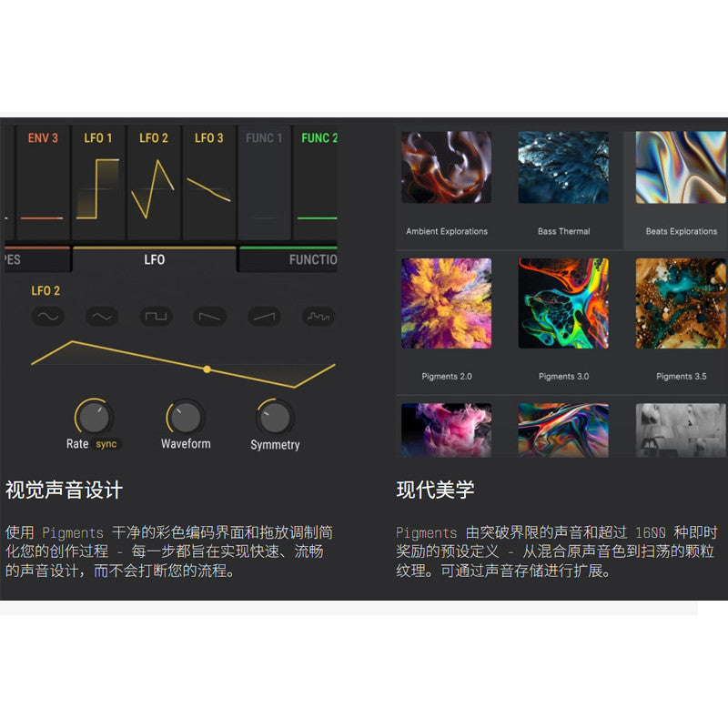Click the Rate knob

click(94, 417)
